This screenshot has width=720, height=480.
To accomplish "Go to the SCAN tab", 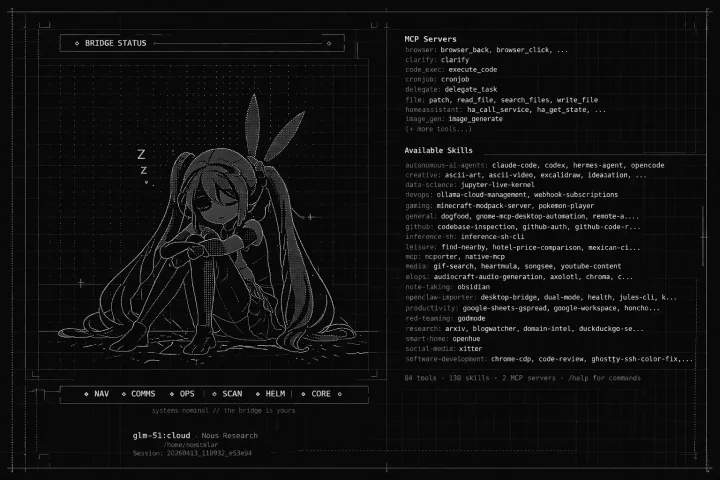I will pyautogui.click(x=232, y=394).
